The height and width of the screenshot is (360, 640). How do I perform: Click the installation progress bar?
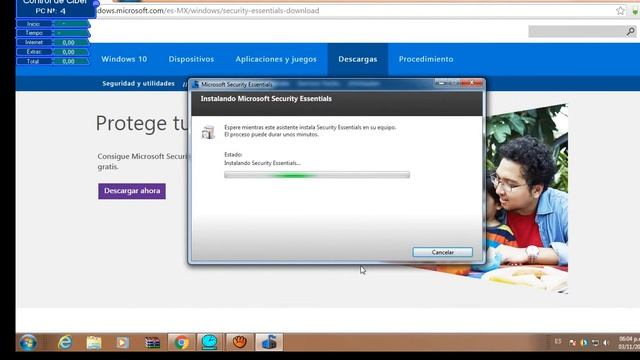pos(317,175)
